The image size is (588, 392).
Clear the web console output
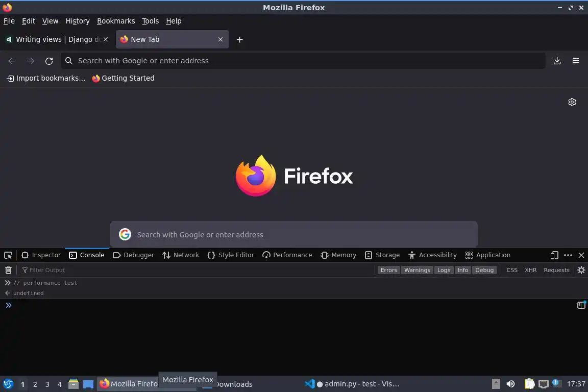8,269
